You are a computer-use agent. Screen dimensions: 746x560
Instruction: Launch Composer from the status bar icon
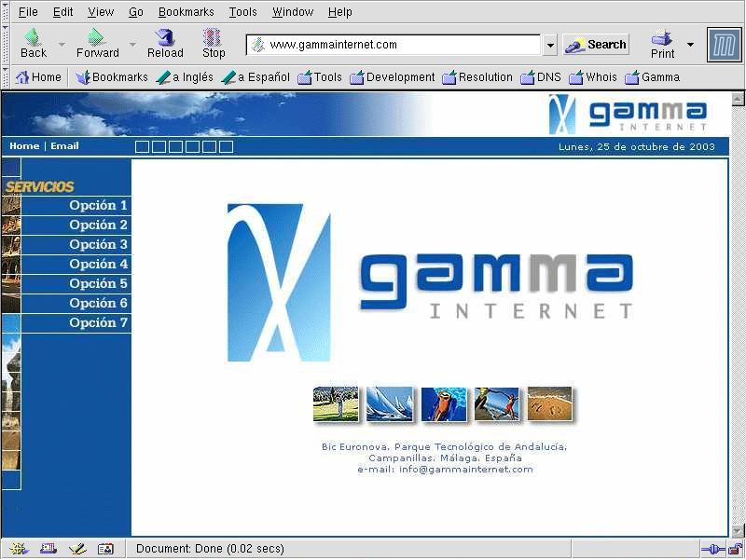pyautogui.click(x=76, y=549)
